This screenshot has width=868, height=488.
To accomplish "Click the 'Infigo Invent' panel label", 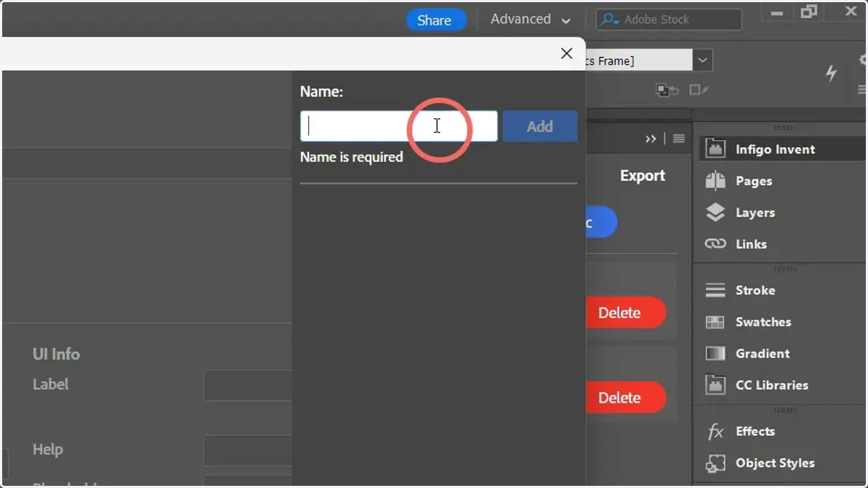I will [775, 149].
